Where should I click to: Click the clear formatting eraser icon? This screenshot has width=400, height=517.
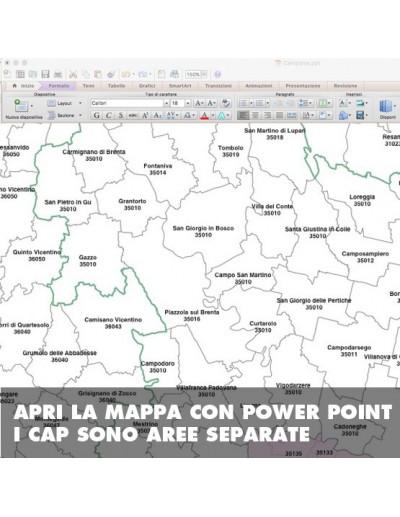[226, 103]
